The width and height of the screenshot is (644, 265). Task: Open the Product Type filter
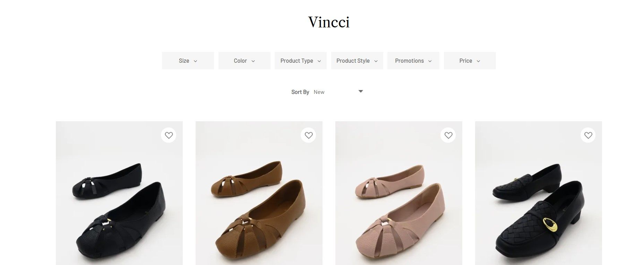pyautogui.click(x=301, y=61)
